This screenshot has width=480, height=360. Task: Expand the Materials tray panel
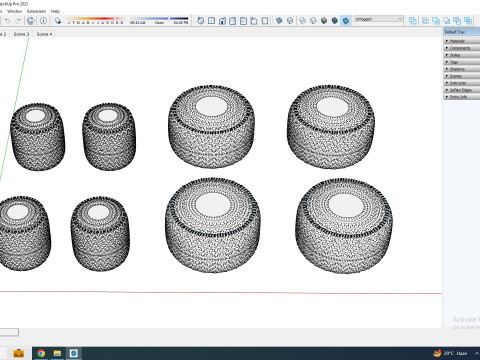462,41
